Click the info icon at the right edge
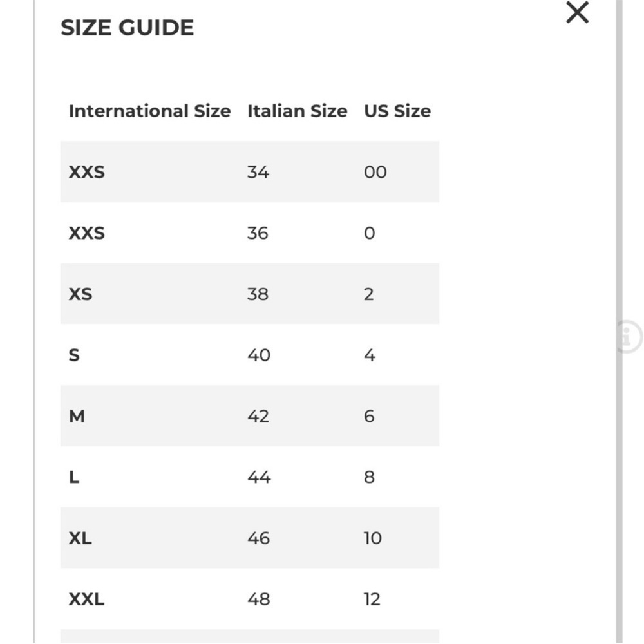The image size is (644, 644). 628,336
